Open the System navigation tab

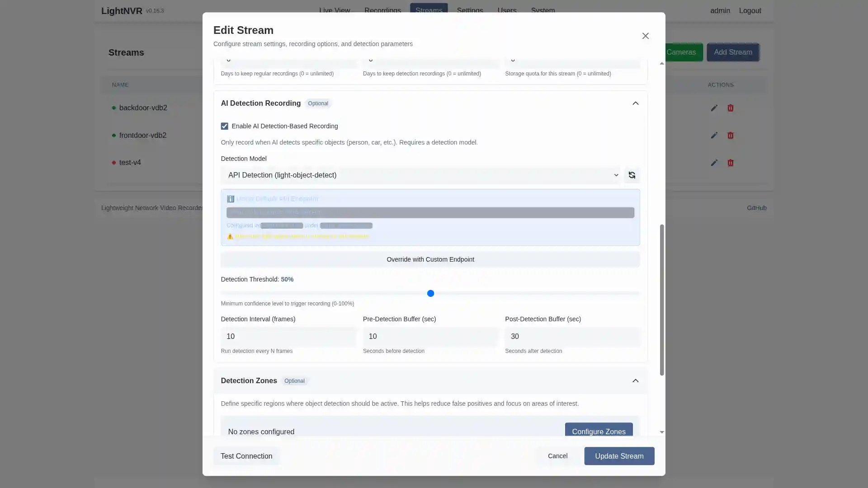[x=542, y=9]
